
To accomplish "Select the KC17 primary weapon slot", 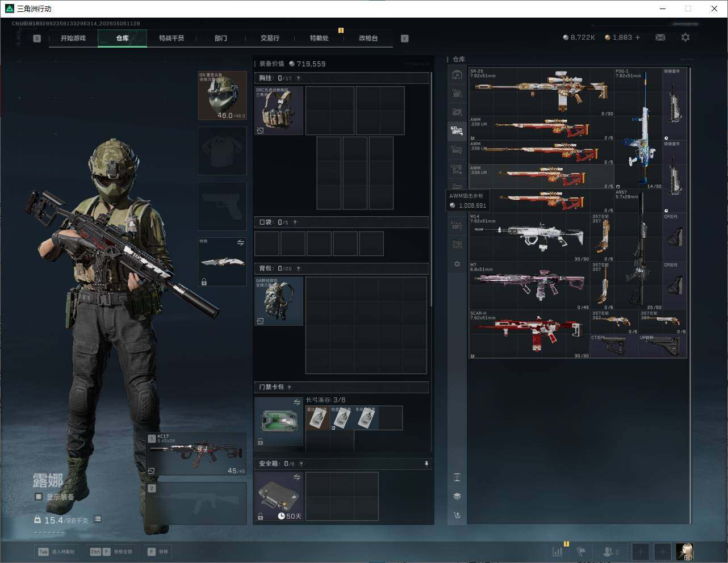I will point(196,455).
